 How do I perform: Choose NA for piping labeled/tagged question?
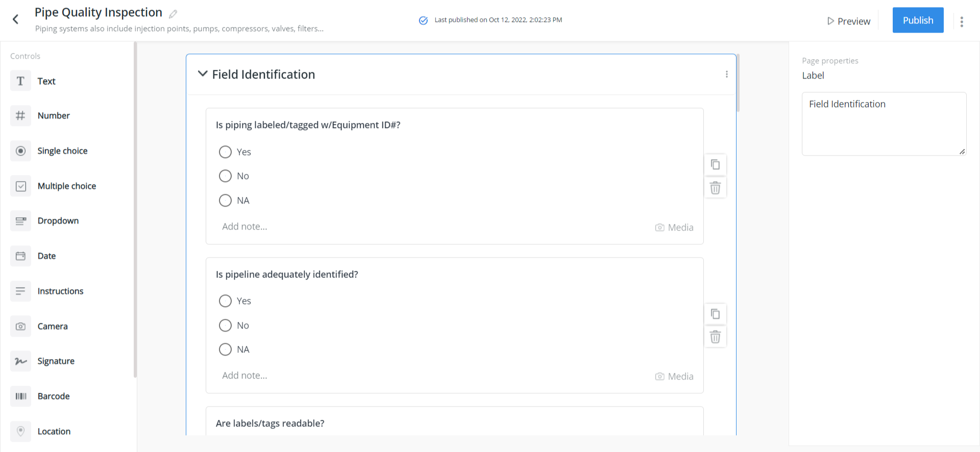pyautogui.click(x=225, y=200)
